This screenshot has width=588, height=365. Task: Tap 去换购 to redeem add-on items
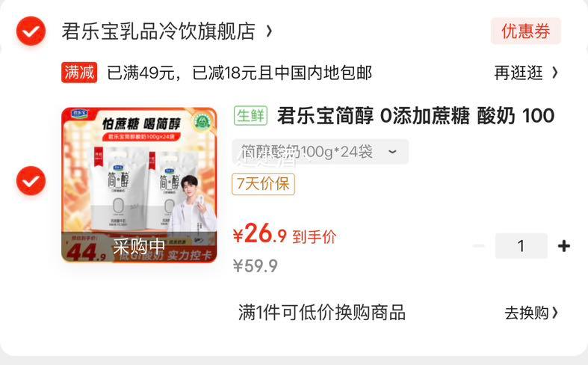[531, 313]
